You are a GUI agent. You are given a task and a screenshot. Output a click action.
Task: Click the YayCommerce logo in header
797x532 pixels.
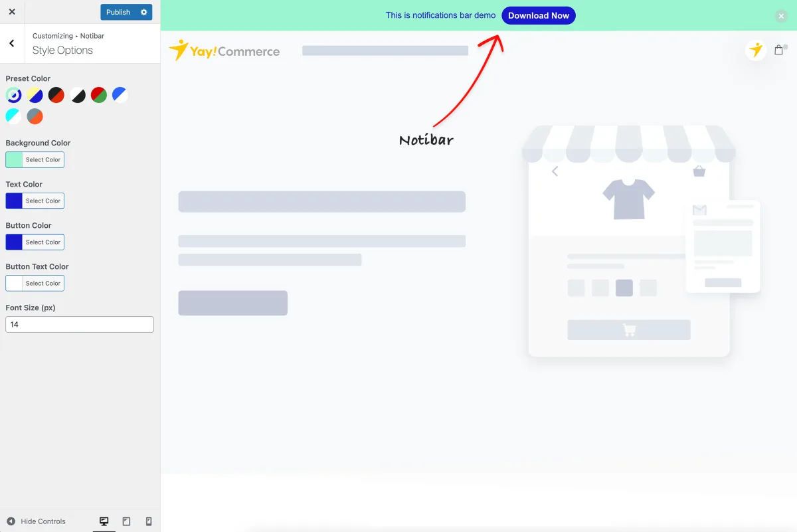click(224, 50)
